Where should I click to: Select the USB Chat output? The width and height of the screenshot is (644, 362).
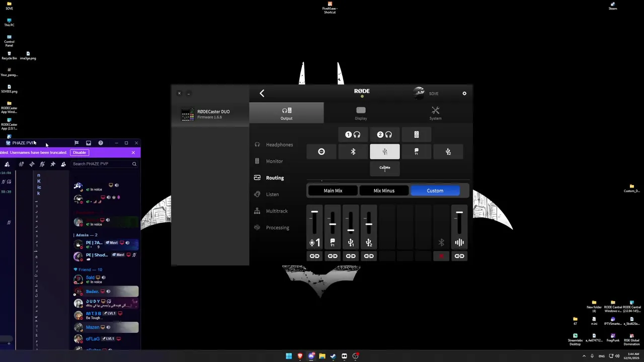pos(416,152)
